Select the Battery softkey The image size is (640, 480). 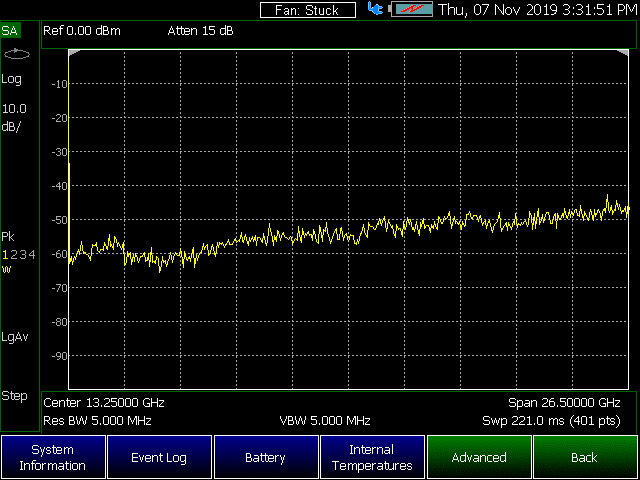(266, 457)
